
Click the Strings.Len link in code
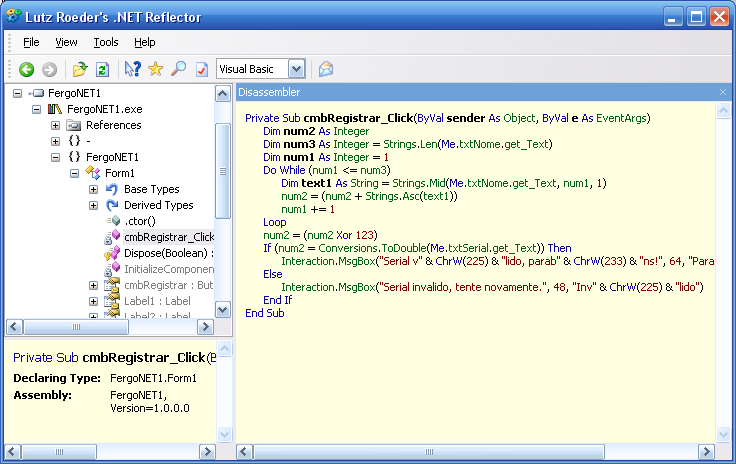(410, 144)
